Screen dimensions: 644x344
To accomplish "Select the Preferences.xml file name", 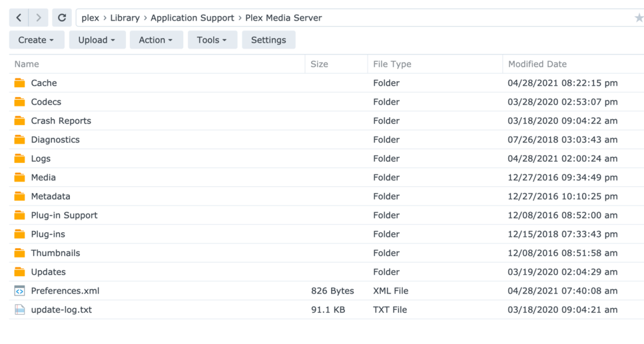I will coord(65,291).
